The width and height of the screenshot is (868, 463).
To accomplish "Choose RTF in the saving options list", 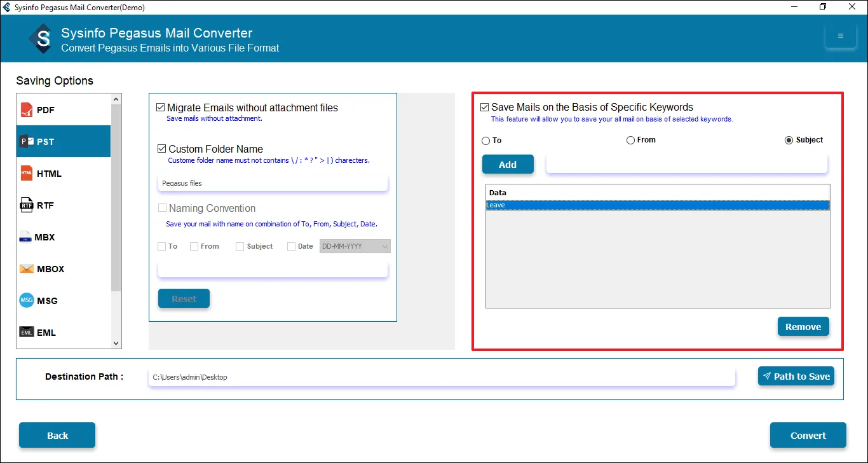I will click(x=64, y=205).
